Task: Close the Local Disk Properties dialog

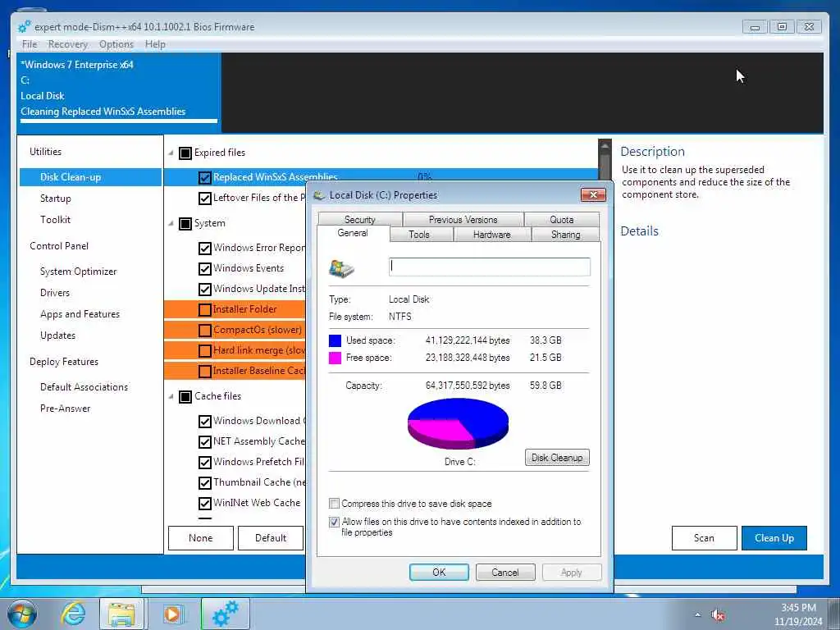Action: pyautogui.click(x=594, y=194)
